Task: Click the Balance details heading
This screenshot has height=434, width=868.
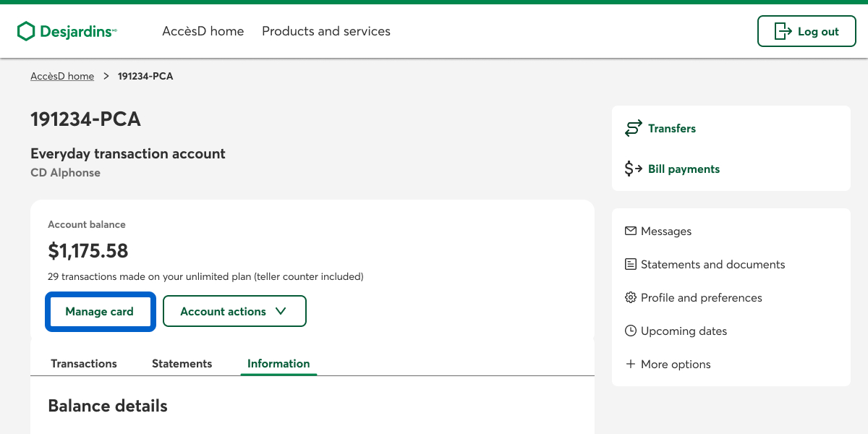Action: click(108, 406)
